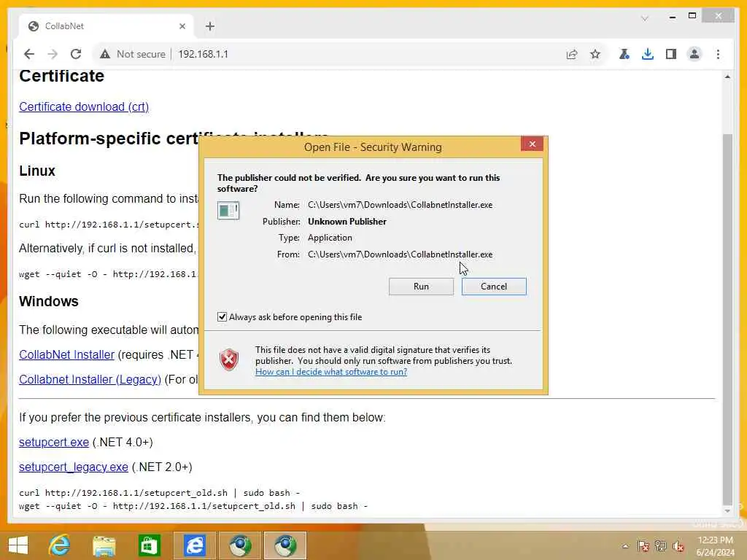Click the browser Forward arrow

click(x=53, y=54)
